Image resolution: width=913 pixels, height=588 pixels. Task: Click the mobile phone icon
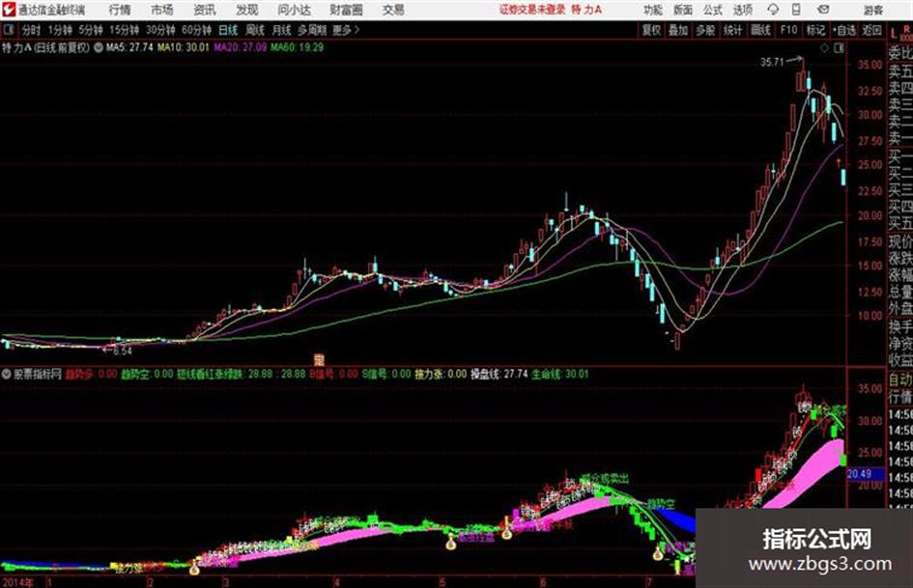coord(796,10)
